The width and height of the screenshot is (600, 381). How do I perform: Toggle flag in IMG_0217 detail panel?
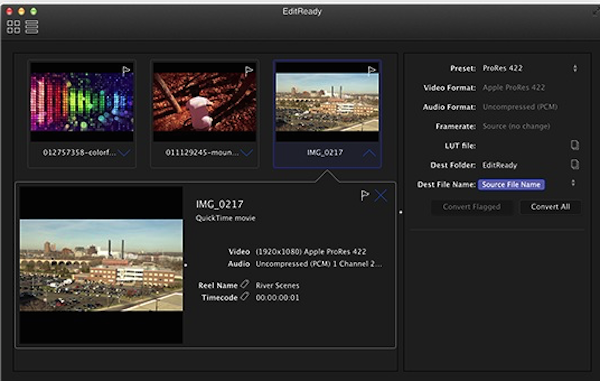point(365,195)
